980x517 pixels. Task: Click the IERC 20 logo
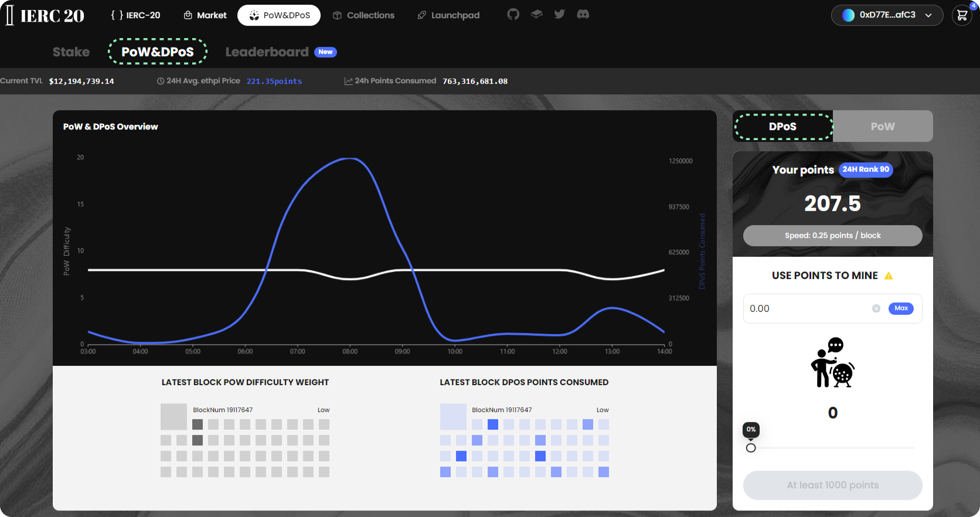click(45, 16)
